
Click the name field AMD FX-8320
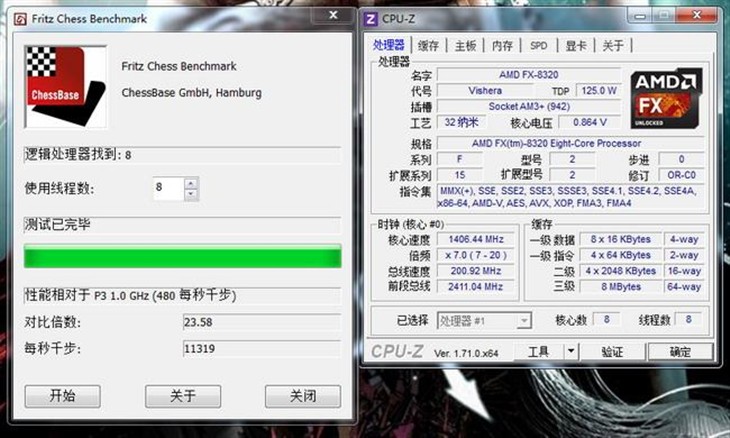(528, 74)
